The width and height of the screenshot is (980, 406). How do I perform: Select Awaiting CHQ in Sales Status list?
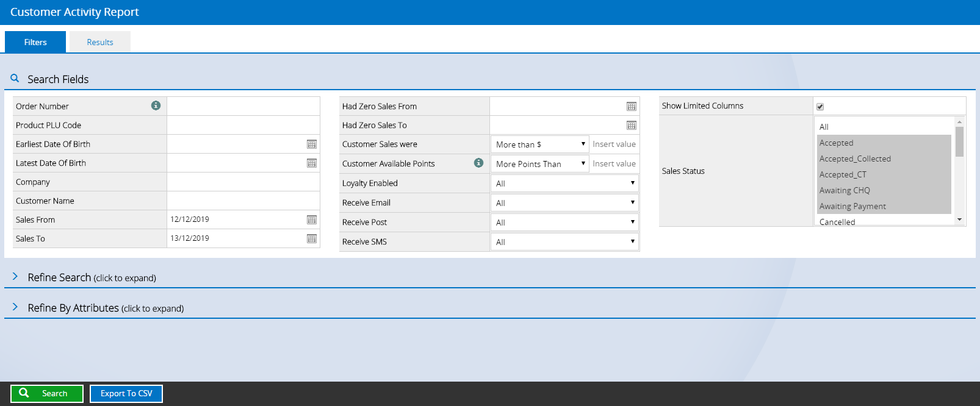[884, 190]
